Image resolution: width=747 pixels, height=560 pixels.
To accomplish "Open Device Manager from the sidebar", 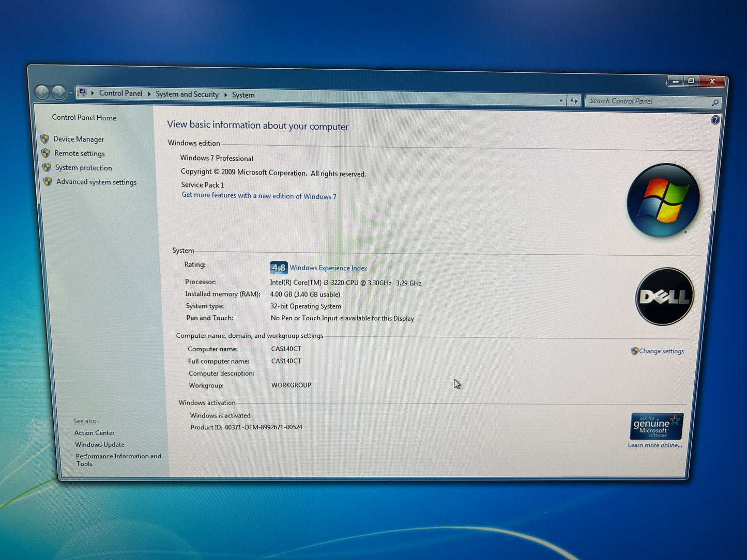I will [79, 139].
